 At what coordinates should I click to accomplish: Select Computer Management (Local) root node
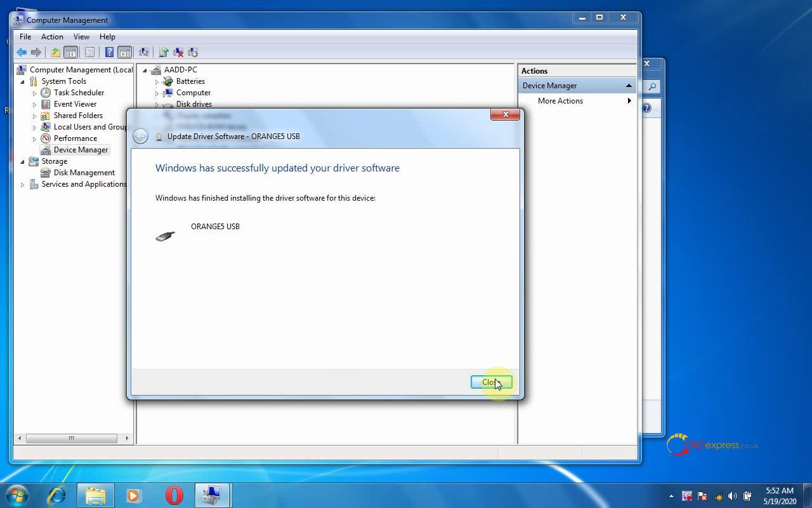pos(81,70)
